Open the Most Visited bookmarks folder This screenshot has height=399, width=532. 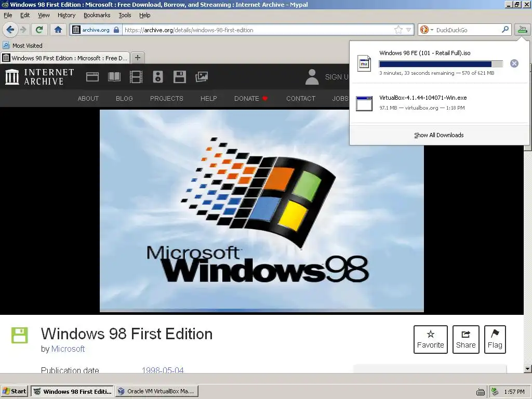(23, 46)
